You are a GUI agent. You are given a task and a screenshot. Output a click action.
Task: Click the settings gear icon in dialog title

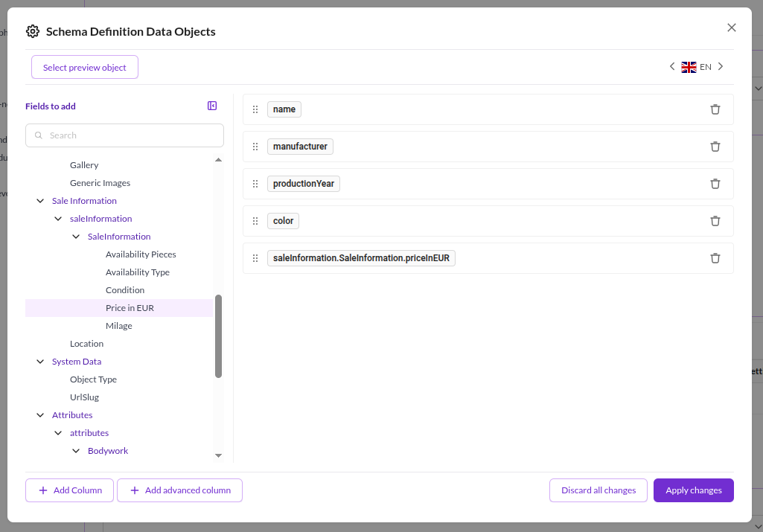click(x=33, y=31)
